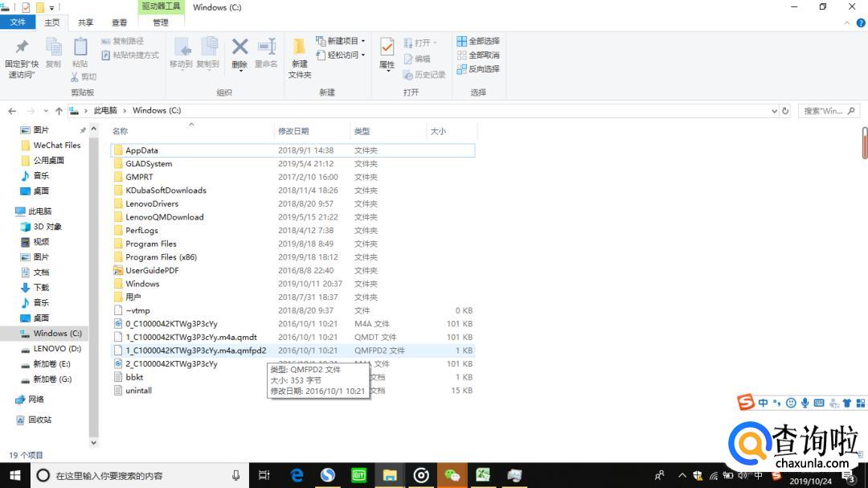Click Select all (全部选择) in ribbon
This screenshot has width=868, height=488.
click(477, 41)
